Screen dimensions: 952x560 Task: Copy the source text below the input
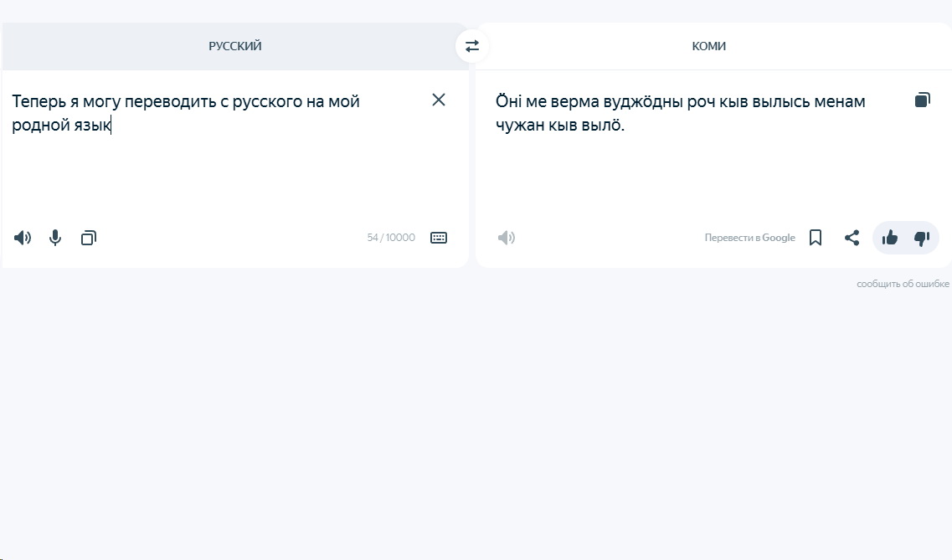tap(89, 238)
